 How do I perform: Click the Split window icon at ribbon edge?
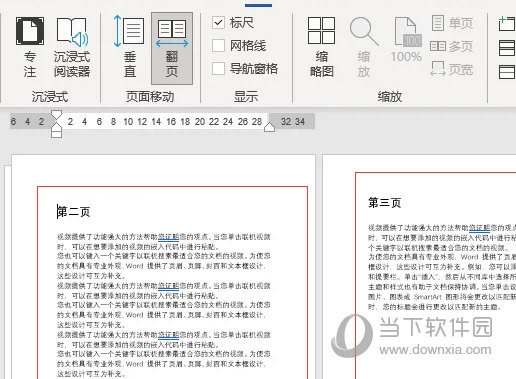[x=507, y=72]
